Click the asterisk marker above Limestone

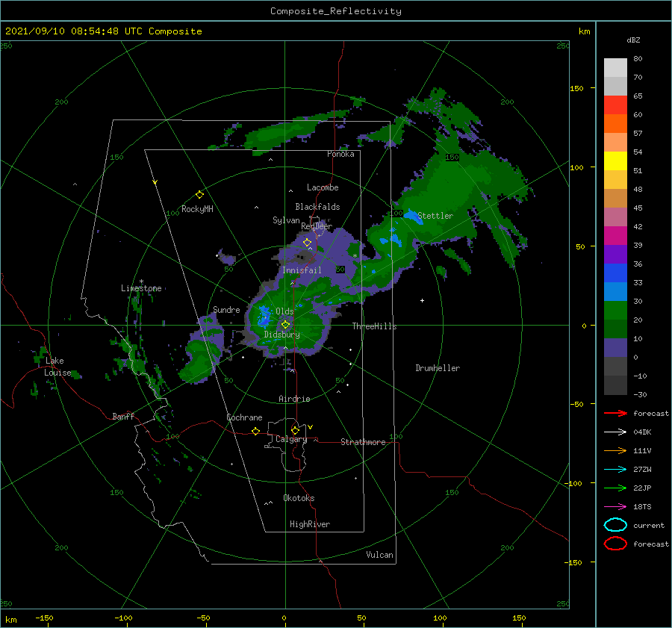point(141,282)
